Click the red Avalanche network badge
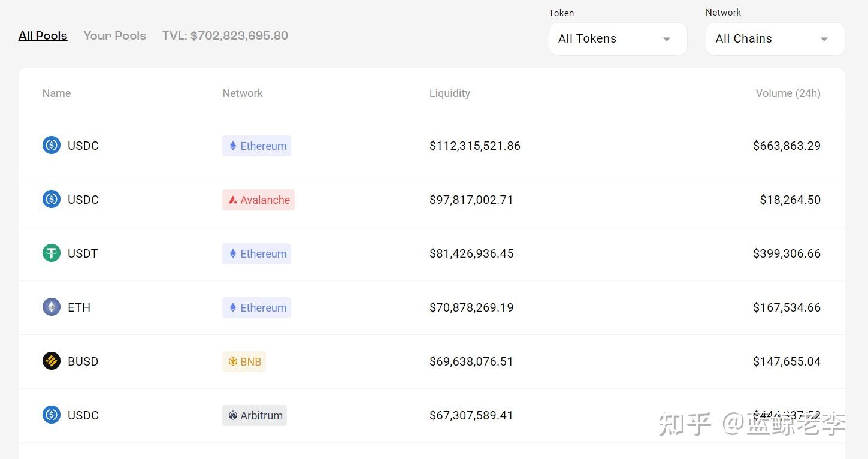The width and height of the screenshot is (868, 459). click(x=258, y=200)
